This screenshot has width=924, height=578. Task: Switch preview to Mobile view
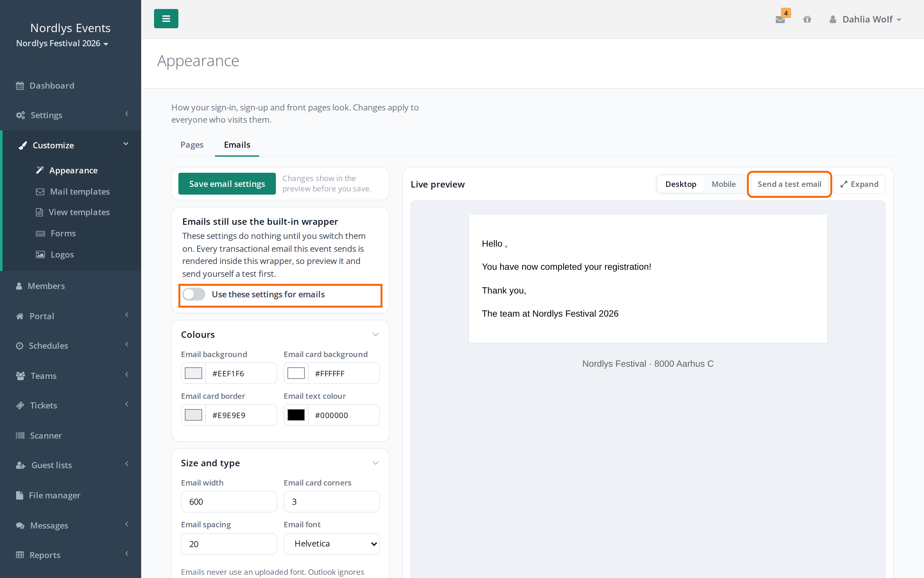(723, 184)
